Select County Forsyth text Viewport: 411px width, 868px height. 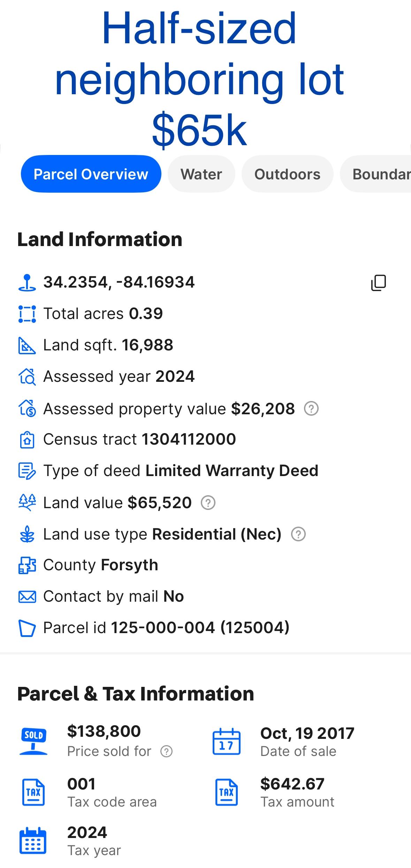[x=101, y=565]
